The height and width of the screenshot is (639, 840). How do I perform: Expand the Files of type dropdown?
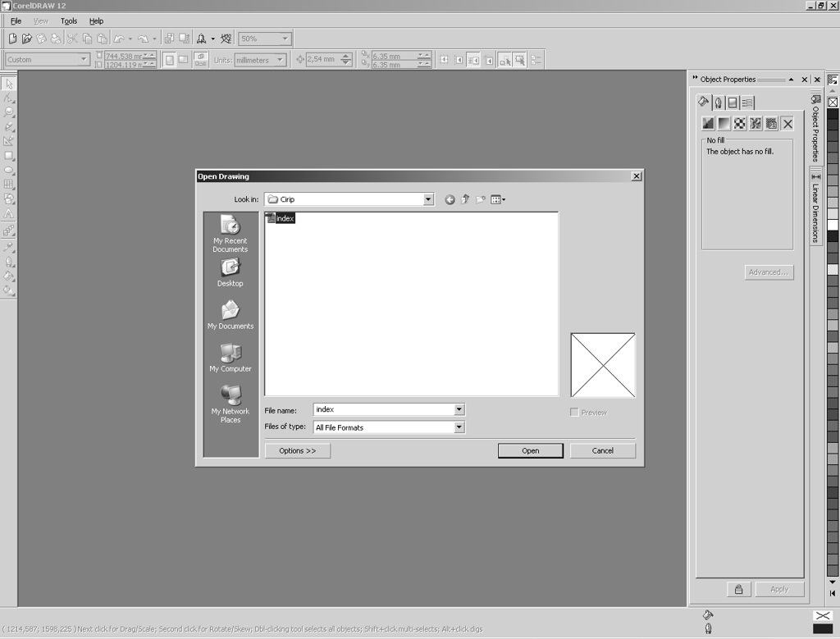coord(459,427)
